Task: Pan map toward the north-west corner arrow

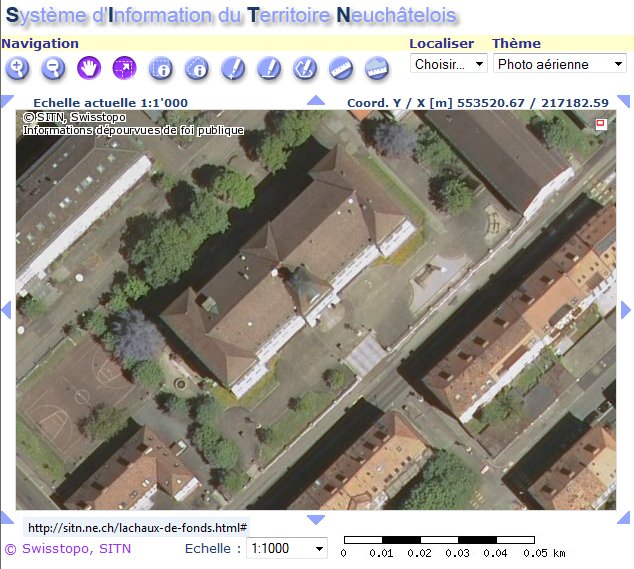Action: click(x=6, y=101)
